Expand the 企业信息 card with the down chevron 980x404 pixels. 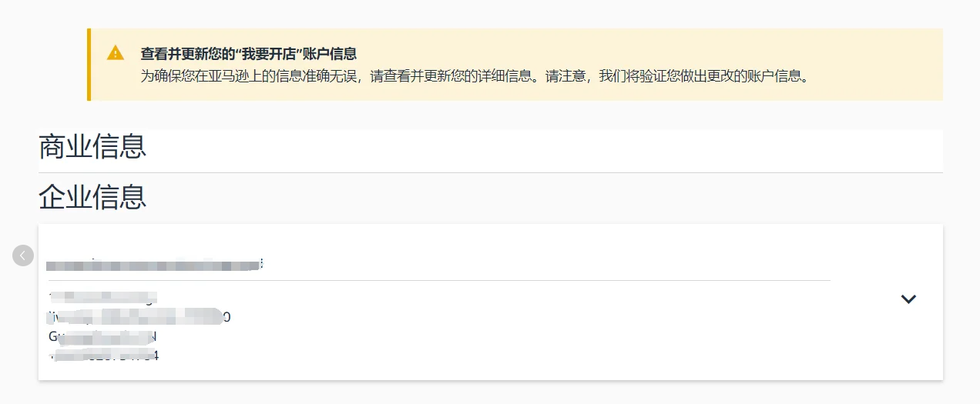pyautogui.click(x=908, y=299)
